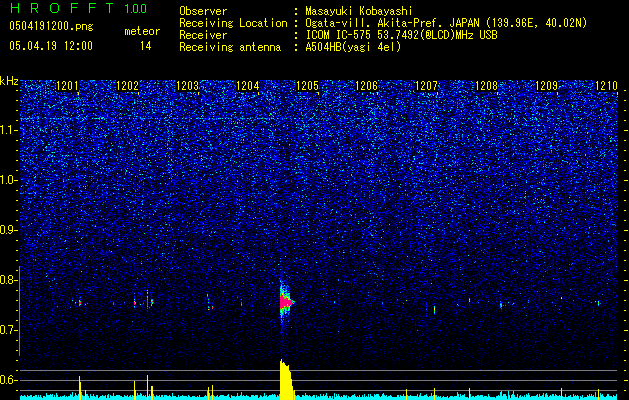The height and width of the screenshot is (400, 629).
Task: Click the 'Receiver' field label
Action: pos(203,35)
